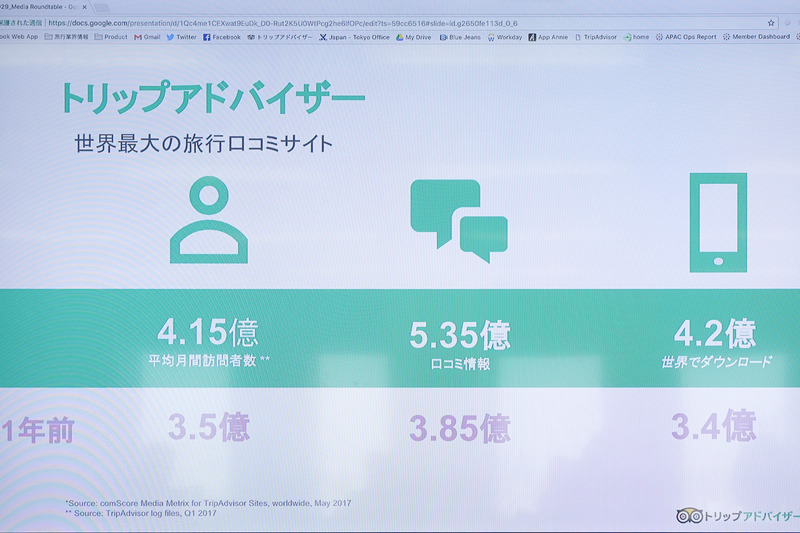
Task: Open the Web App bookmark
Action: pyautogui.click(x=19, y=37)
